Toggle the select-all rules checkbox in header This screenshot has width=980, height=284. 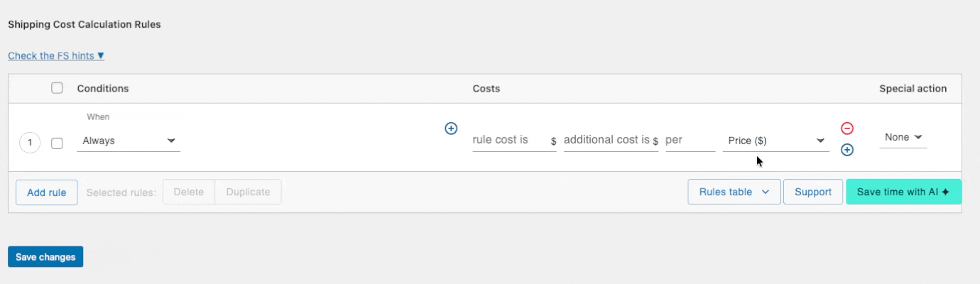pos(57,88)
